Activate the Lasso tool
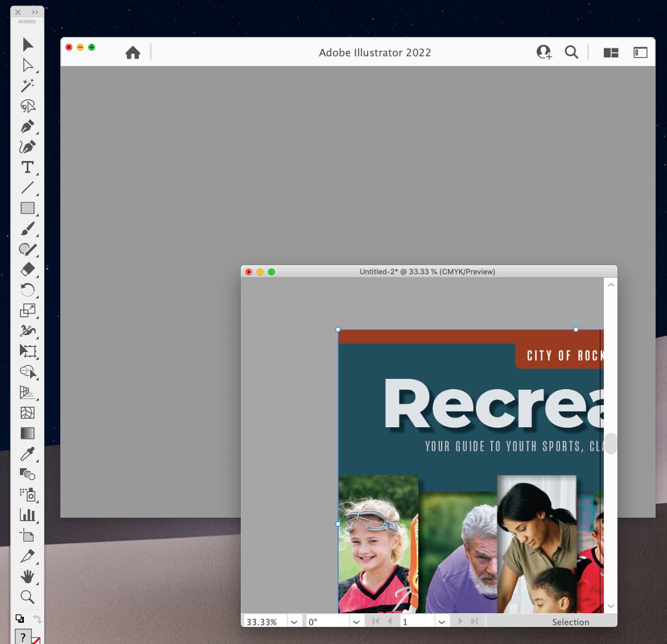This screenshot has height=644, width=667. pyautogui.click(x=28, y=106)
